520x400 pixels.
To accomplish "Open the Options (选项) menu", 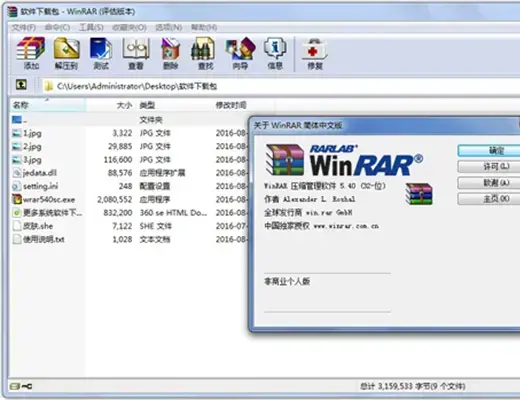I will point(169,27).
